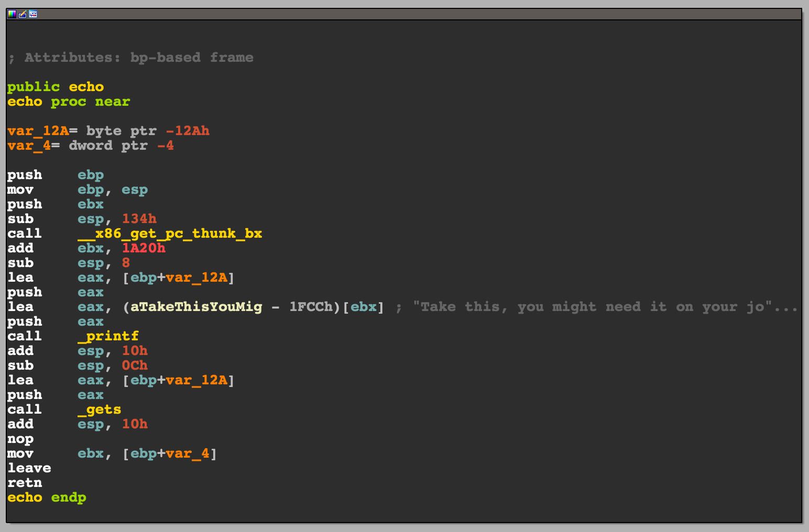
Task: Click "add esp, 10h" after _printf
Action: pyautogui.click(x=78, y=351)
